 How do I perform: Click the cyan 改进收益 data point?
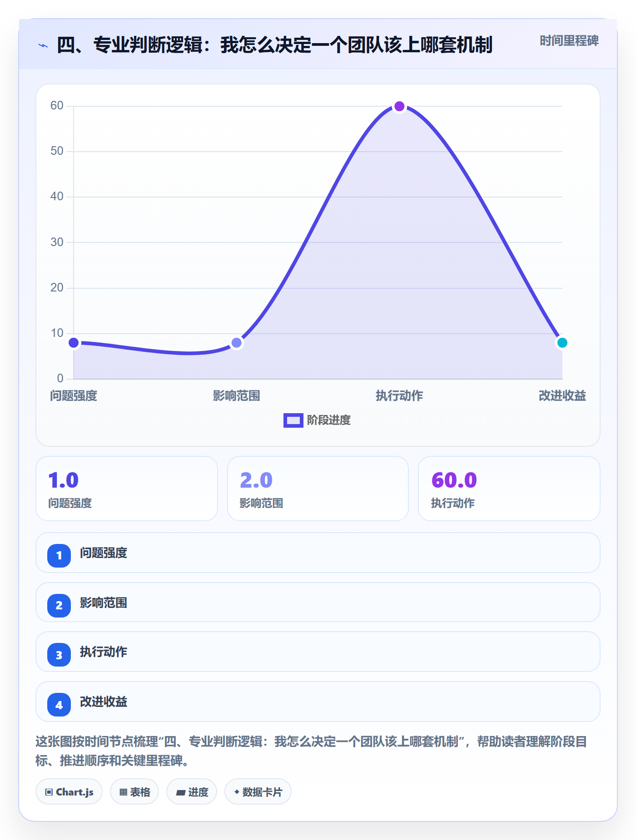coord(562,343)
